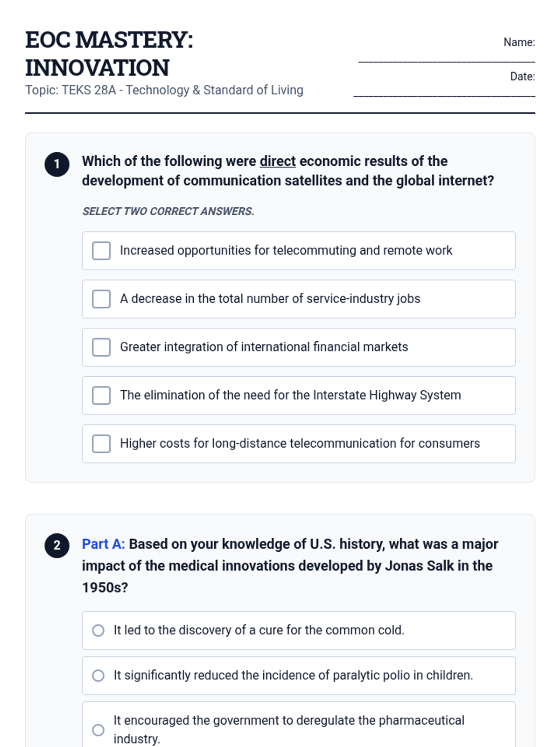Click the blue Part A label
The height and width of the screenshot is (747, 560).
[103, 544]
